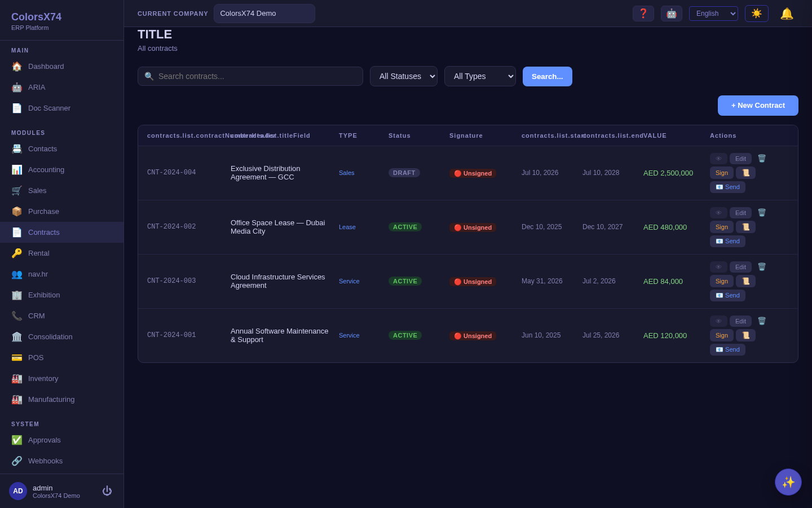Select Contracts in sidebar
812x508 pixels.
(x=61, y=233)
